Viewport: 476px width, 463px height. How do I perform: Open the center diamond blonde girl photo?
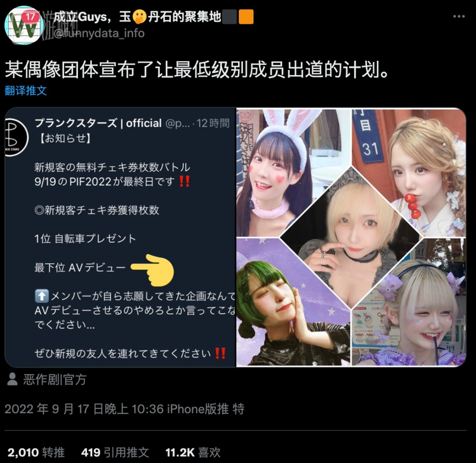pyautogui.click(x=351, y=238)
